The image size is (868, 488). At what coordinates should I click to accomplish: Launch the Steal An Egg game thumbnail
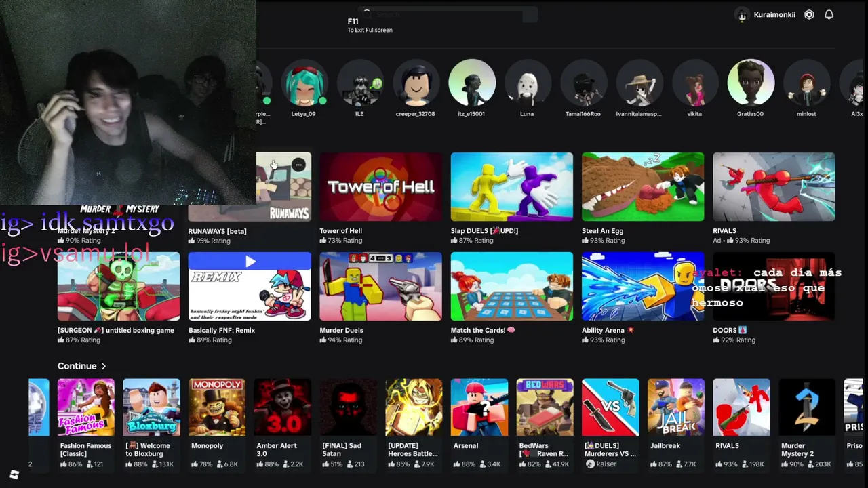click(x=643, y=186)
